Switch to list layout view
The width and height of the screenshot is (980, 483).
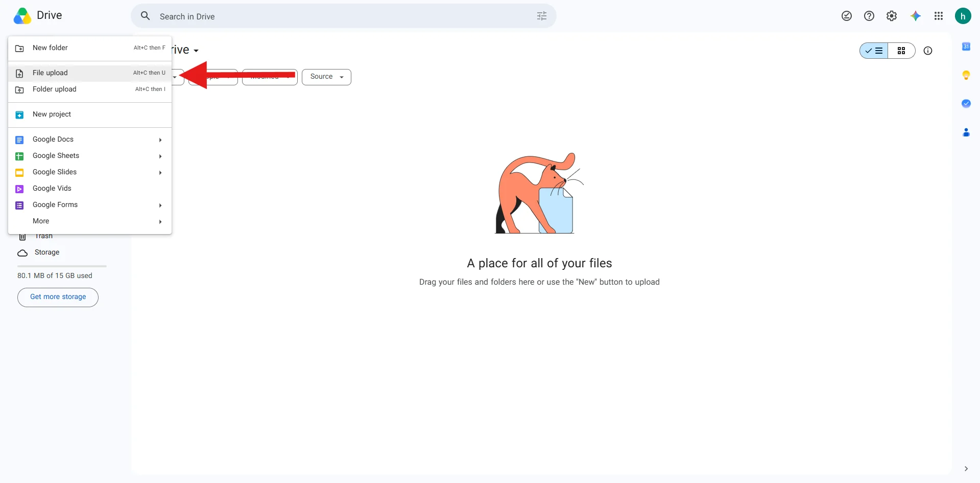874,51
